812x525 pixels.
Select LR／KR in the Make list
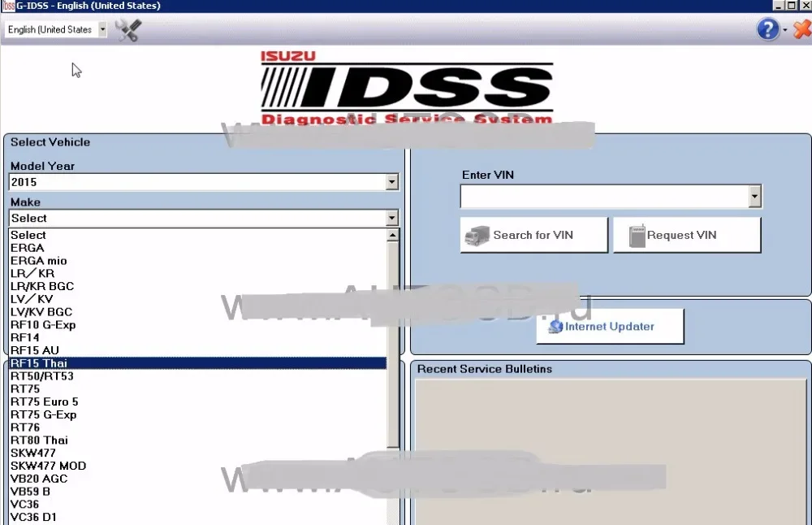click(x=197, y=274)
